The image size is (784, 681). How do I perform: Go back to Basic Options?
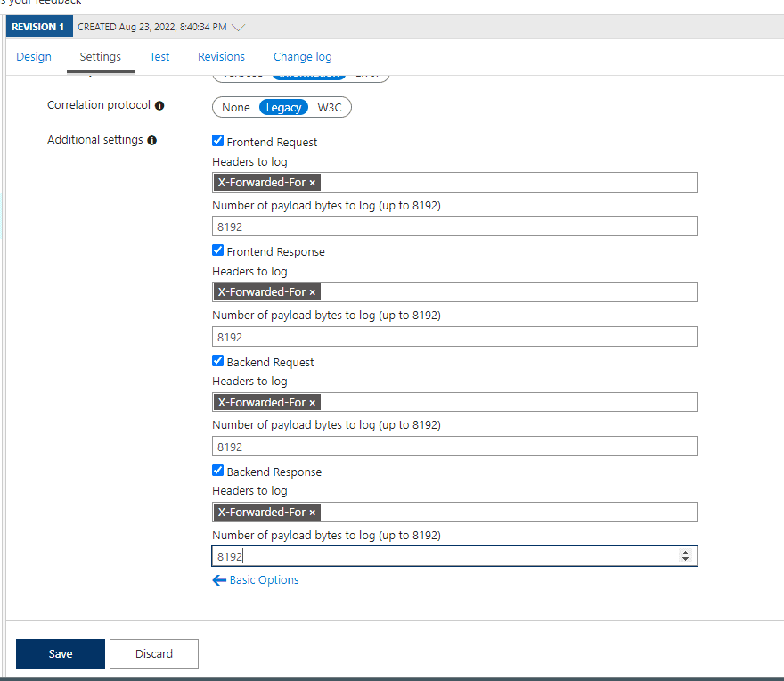click(264, 580)
